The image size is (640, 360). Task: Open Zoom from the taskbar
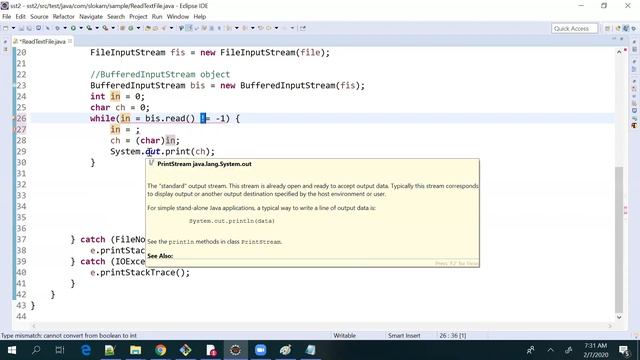point(260,350)
